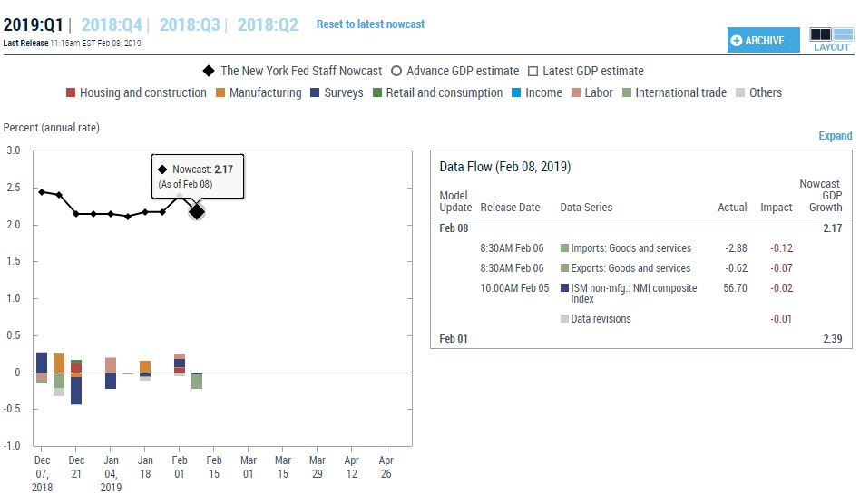Click the large diamond marker at Feb 08
The image size is (860, 504).
(x=197, y=211)
